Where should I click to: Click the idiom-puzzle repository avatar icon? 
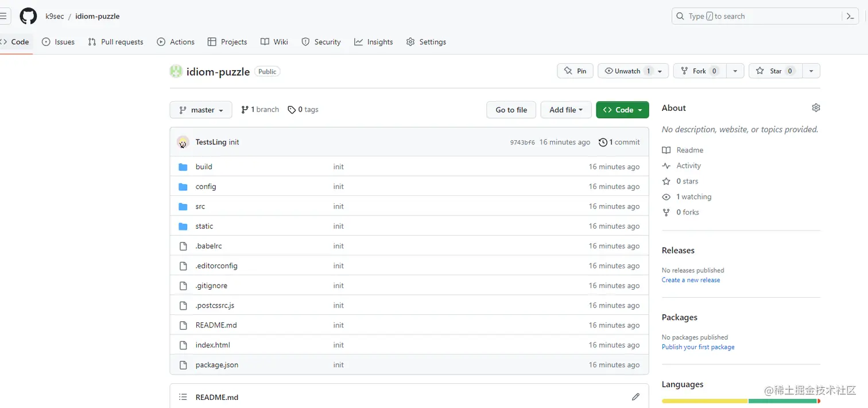pyautogui.click(x=176, y=71)
